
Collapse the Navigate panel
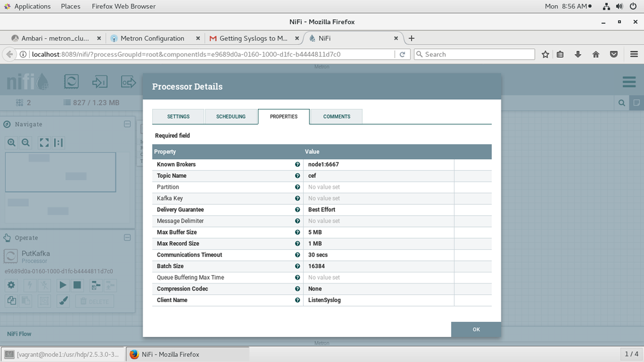pyautogui.click(x=128, y=124)
